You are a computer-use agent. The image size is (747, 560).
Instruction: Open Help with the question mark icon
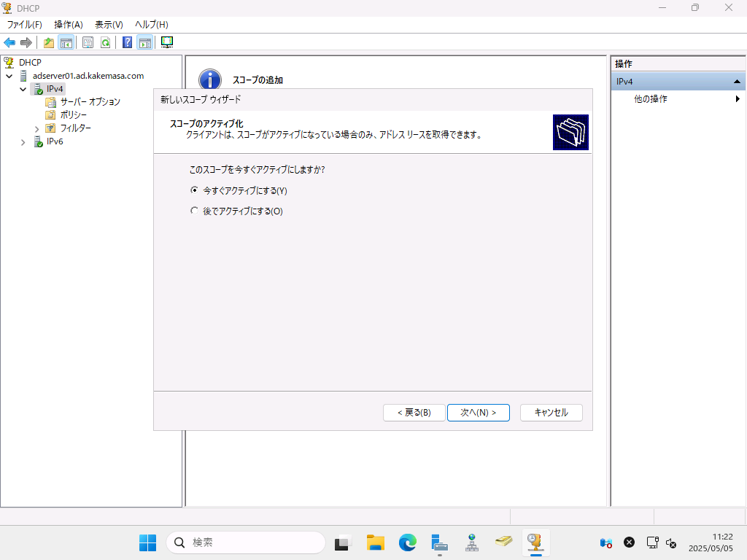point(127,42)
